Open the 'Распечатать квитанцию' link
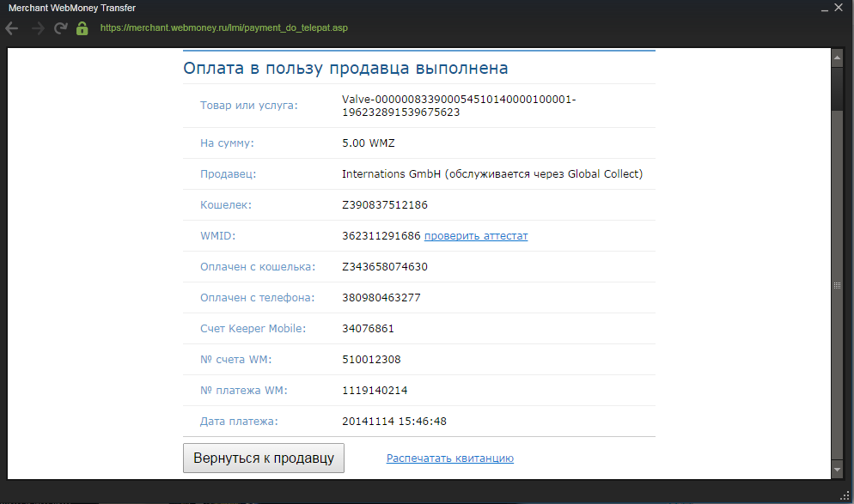Screen dimensions: 854x504 (450, 458)
